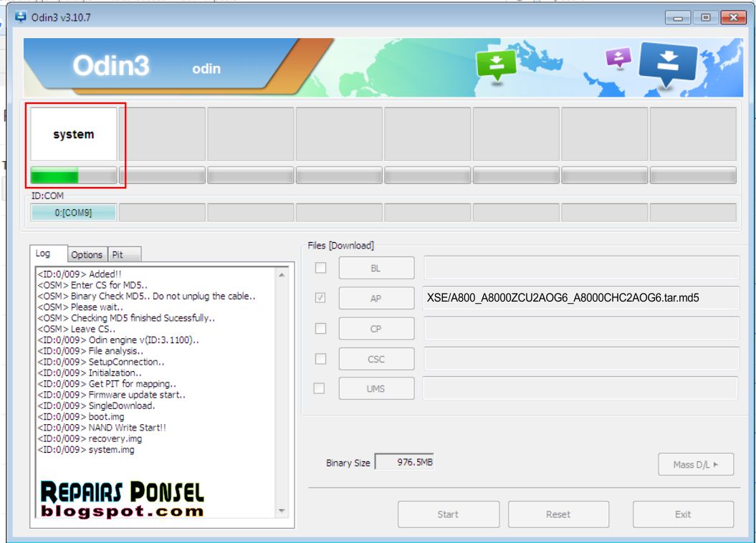756x543 pixels.
Task: Open the Options tab
Action: tap(87, 254)
